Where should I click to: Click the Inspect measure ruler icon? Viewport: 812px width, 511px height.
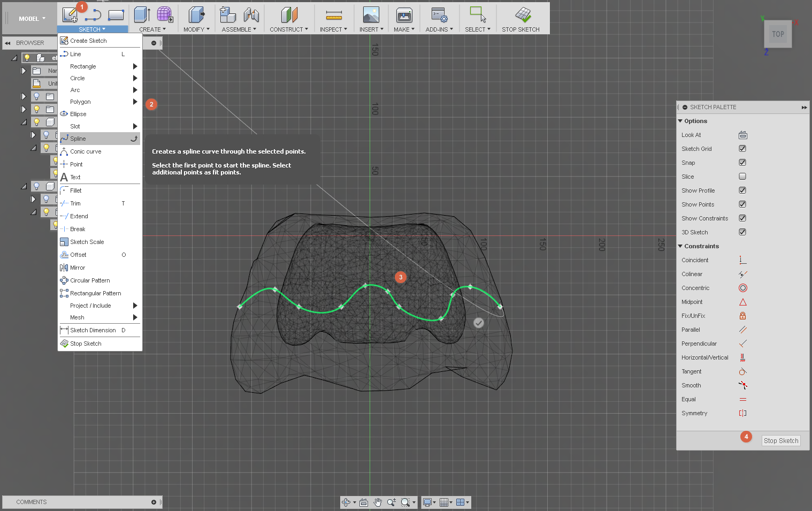(x=334, y=15)
